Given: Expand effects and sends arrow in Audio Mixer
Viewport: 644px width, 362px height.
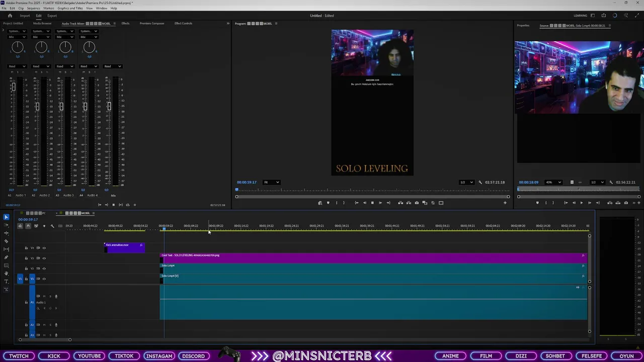Looking at the screenshot, I should coord(4,31).
